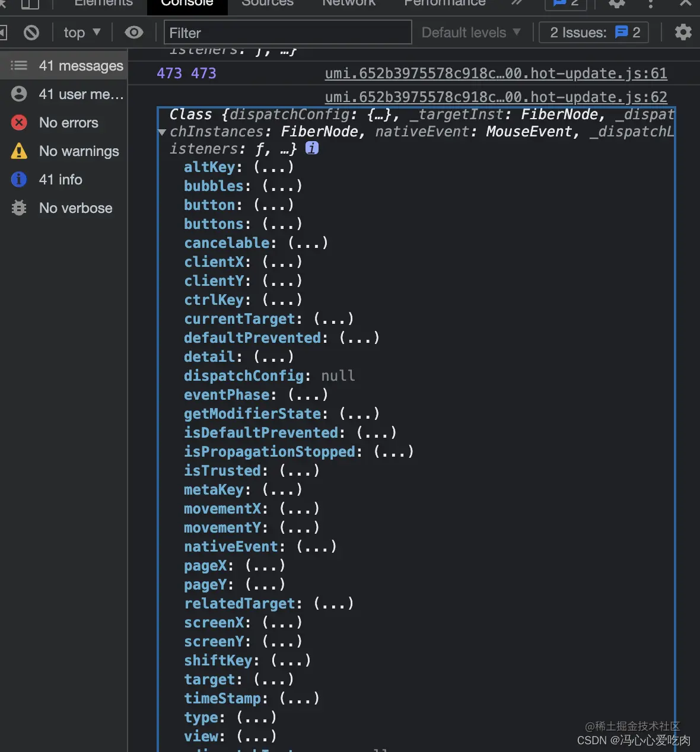The height and width of the screenshot is (752, 700).
Task: Open console settings gear icon
Action: [683, 32]
